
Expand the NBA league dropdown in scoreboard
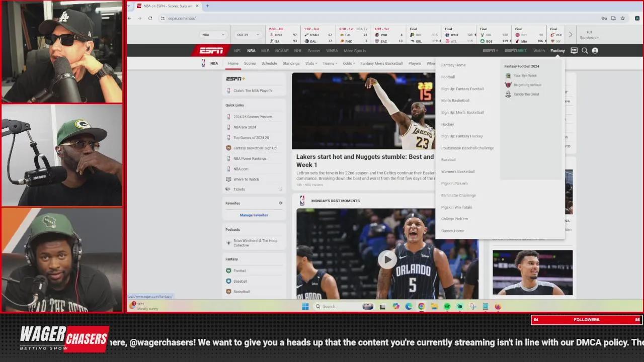coord(213,35)
